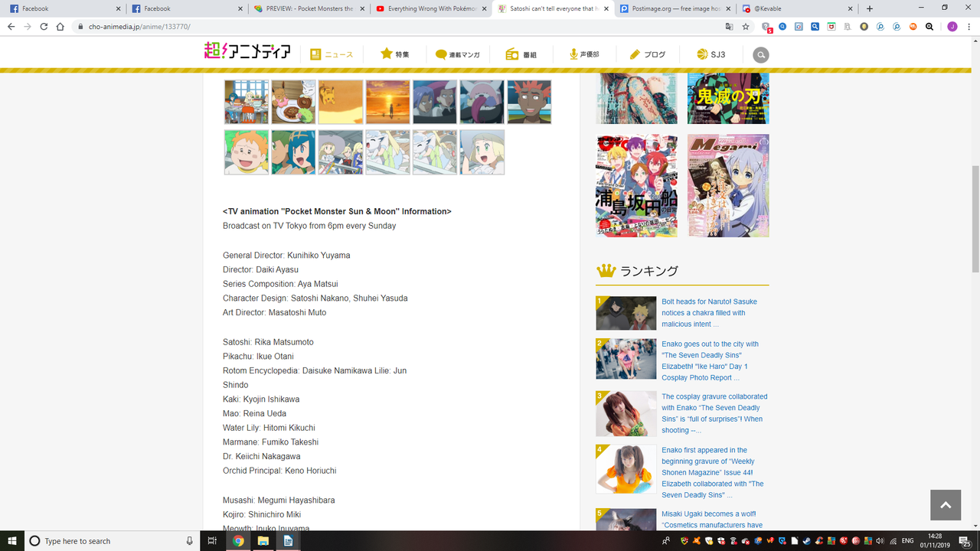The height and width of the screenshot is (551, 980).
Task: Switch to the Postimage.org tab
Action: coord(675,8)
